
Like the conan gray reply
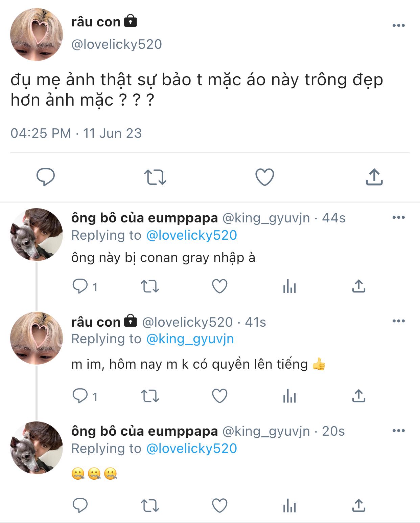220,286
